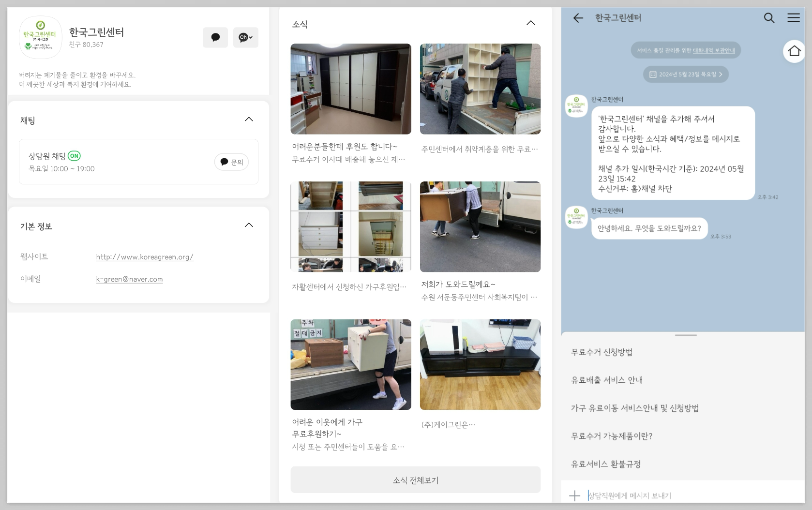The width and height of the screenshot is (812, 510).
Task: Collapse the 채팅 section chevron
Action: click(x=249, y=120)
